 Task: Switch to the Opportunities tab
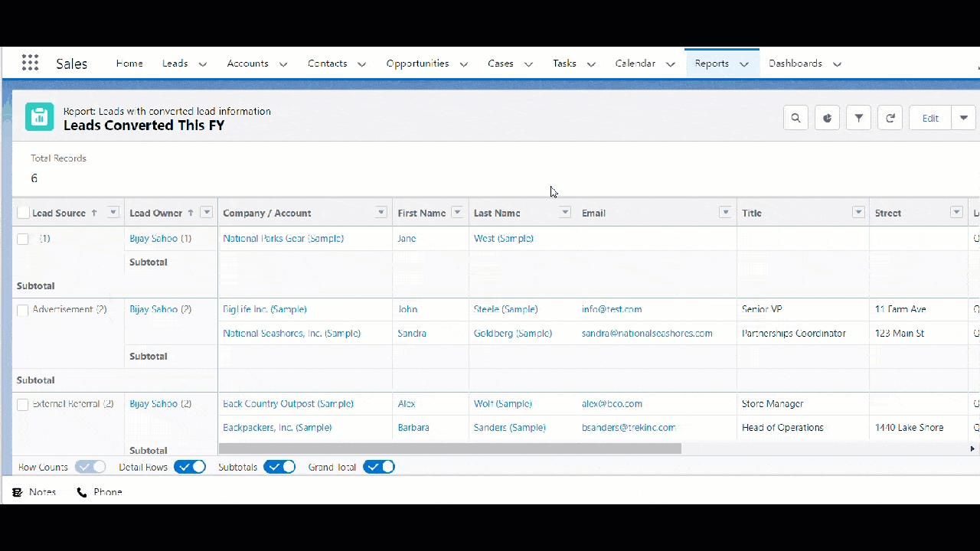pyautogui.click(x=417, y=64)
